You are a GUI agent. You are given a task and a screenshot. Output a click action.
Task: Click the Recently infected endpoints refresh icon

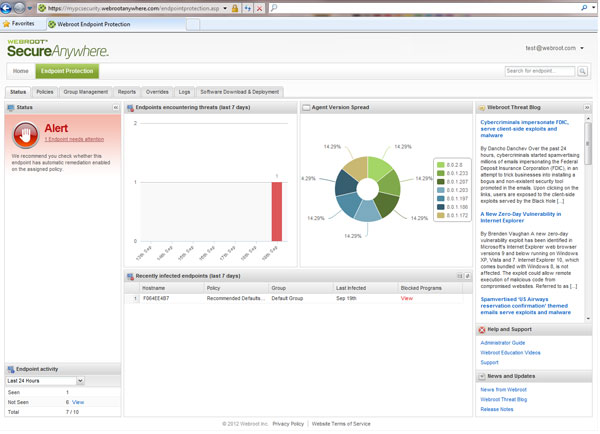coord(467,276)
